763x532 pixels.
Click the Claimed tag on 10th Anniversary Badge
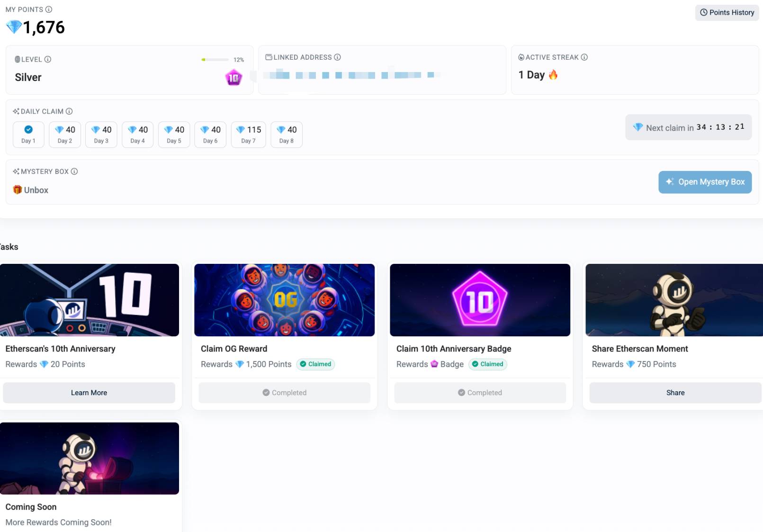click(487, 364)
